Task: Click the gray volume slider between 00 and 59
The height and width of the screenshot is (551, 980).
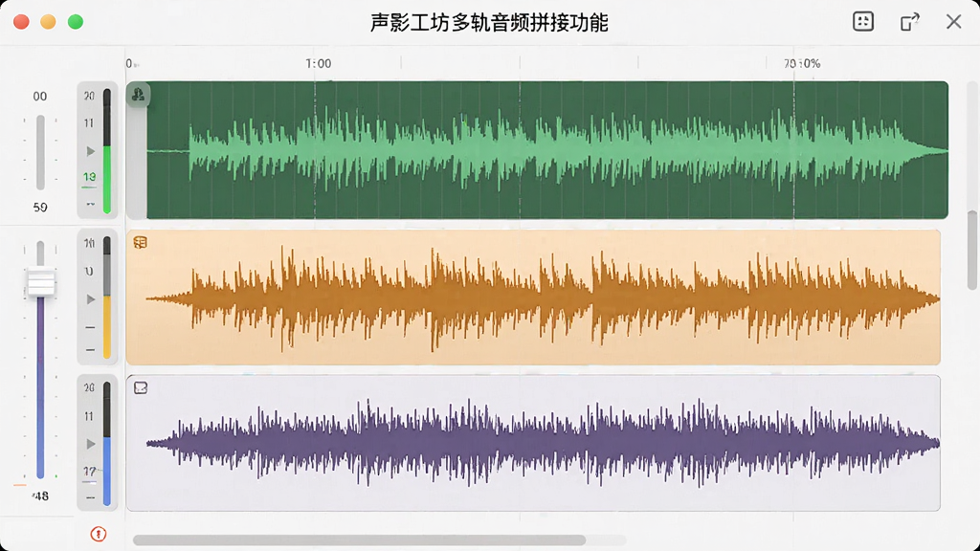Action: [40, 152]
